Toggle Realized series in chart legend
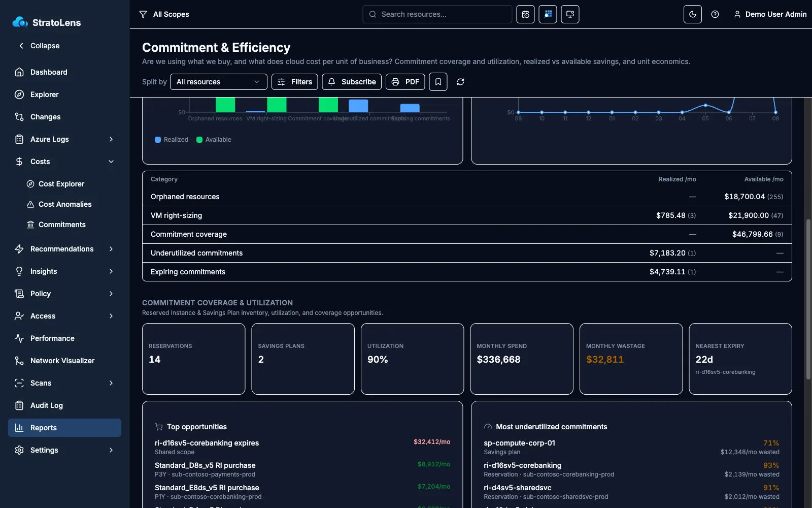Image resolution: width=812 pixels, height=508 pixels. point(172,140)
